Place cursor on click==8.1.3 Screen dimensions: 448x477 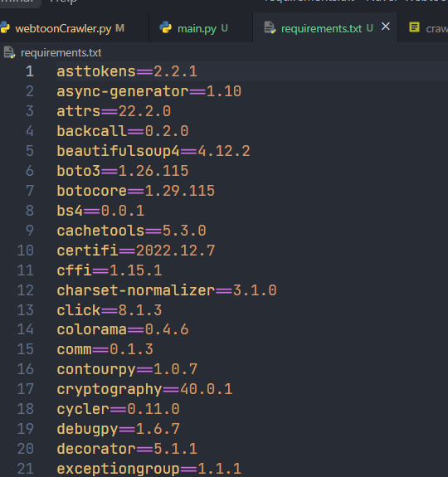(x=110, y=310)
